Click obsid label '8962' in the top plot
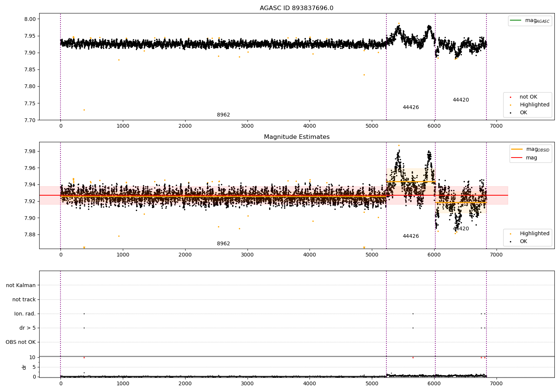The height and width of the screenshot is (392, 560). pos(223,115)
